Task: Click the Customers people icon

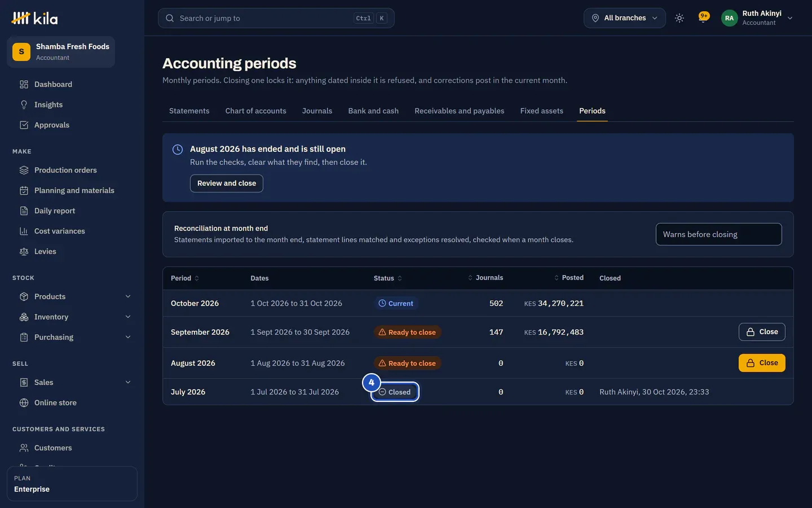Action: (x=24, y=448)
